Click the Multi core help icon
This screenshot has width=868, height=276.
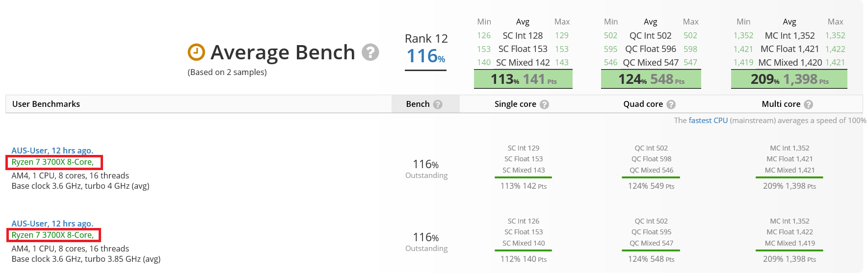click(809, 104)
